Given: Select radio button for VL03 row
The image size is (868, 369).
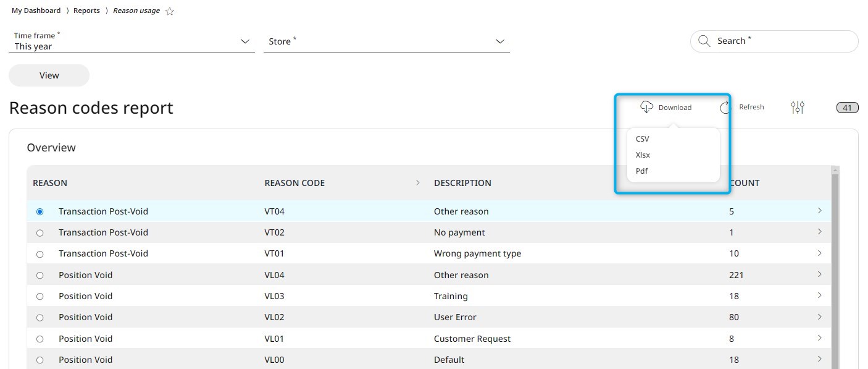Looking at the screenshot, I should (x=40, y=297).
